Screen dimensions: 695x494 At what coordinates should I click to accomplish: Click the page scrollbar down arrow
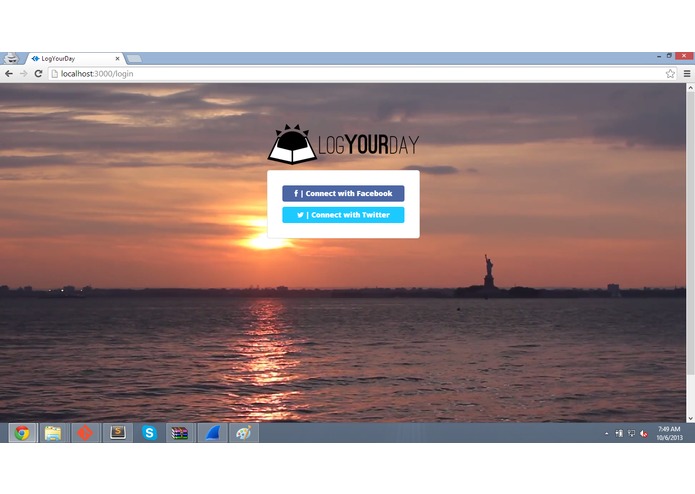[691, 418]
